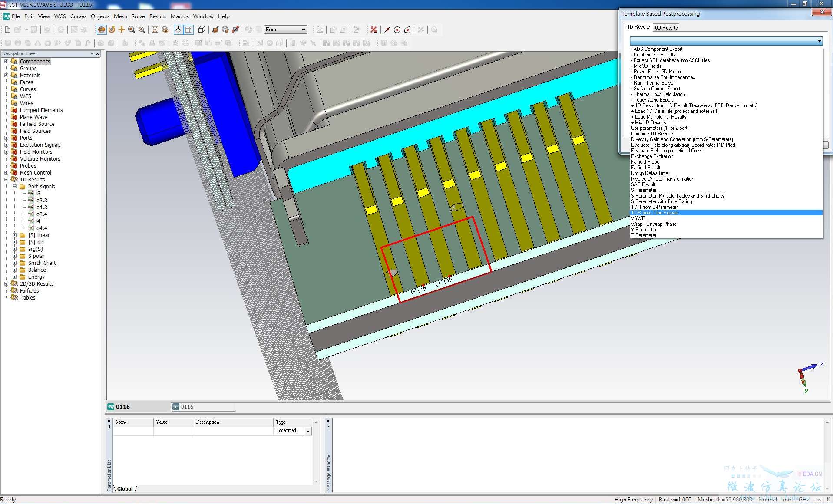This screenshot has width=833, height=504.
Task: Toggle the wireframe cube view icon
Action: 202,30
